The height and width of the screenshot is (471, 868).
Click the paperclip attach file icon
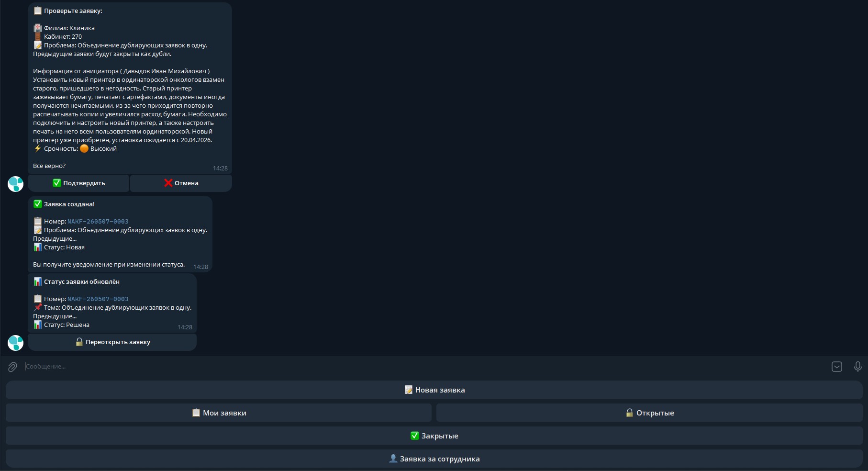tap(12, 367)
